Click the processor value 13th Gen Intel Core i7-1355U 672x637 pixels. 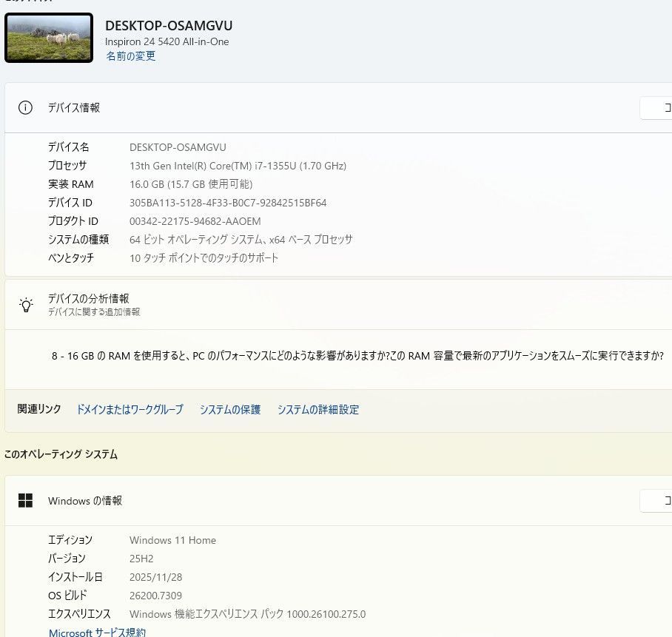238,166
